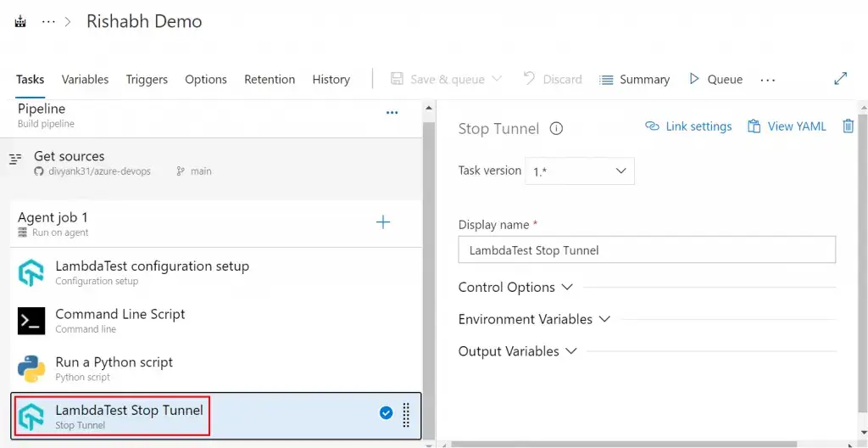Click the Save & queue button
The height and width of the screenshot is (448, 868).
[437, 79]
